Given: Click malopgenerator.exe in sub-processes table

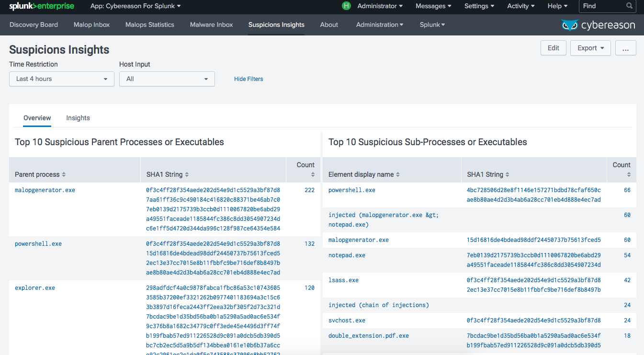Looking at the screenshot, I should click(359, 240).
